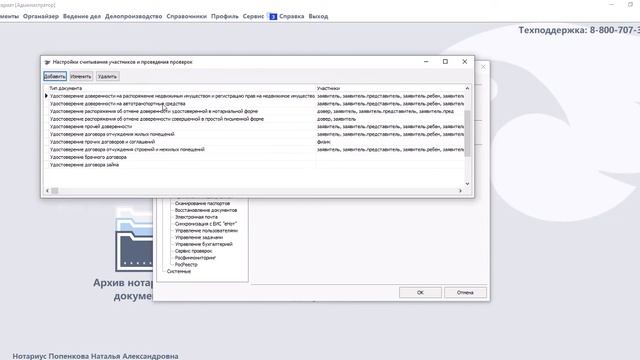Select Электронная почта in the tree
Screen dimensions: 640x360
tap(196, 217)
